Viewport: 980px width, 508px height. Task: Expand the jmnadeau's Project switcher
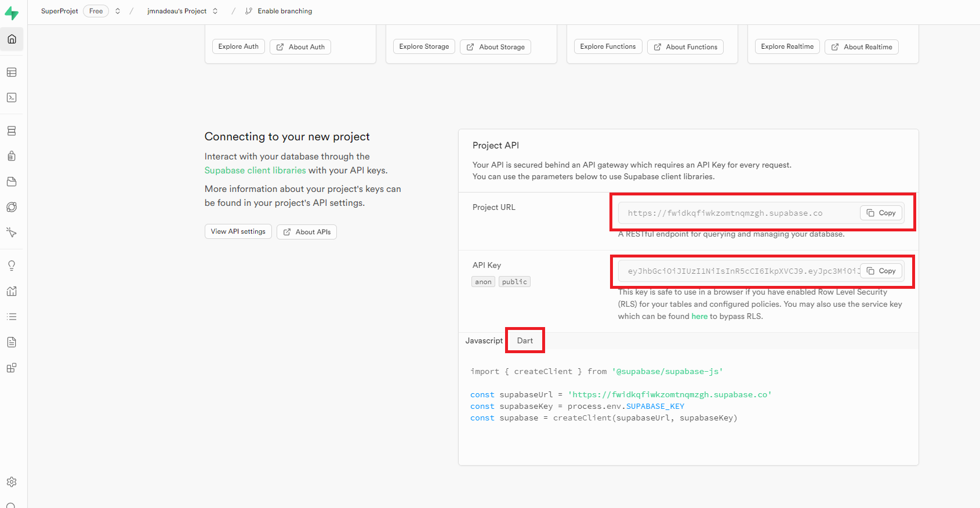tap(215, 11)
